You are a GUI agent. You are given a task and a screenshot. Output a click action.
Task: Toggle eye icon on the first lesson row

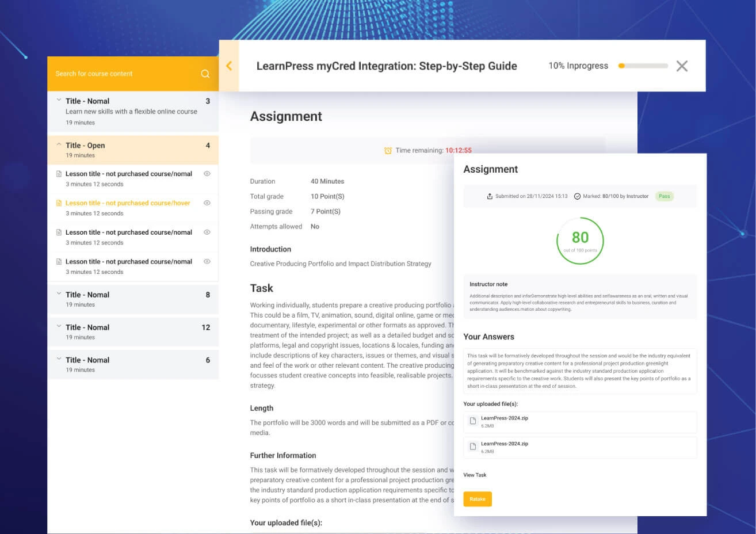point(207,173)
